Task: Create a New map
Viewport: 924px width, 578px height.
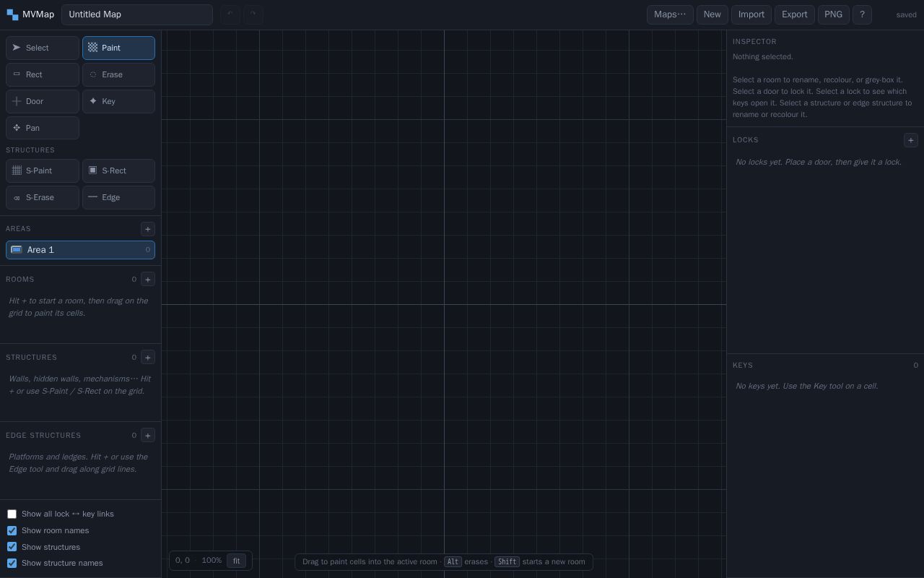Action: click(712, 14)
